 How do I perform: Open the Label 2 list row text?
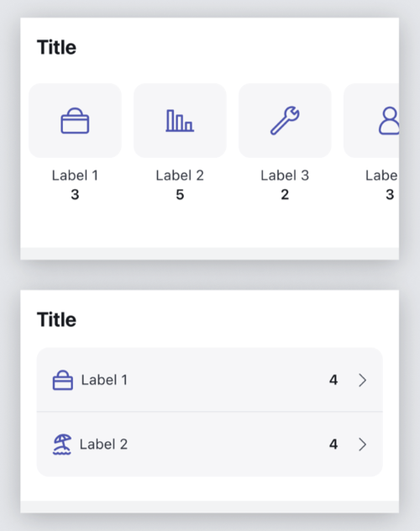tap(103, 444)
